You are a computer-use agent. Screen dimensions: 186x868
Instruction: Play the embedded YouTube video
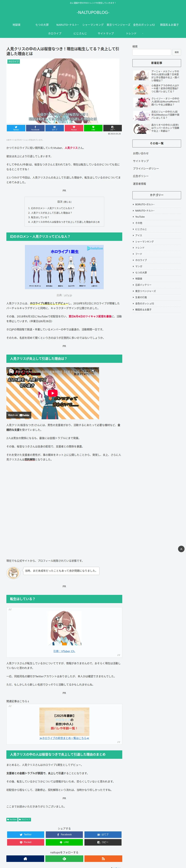click(x=53, y=393)
